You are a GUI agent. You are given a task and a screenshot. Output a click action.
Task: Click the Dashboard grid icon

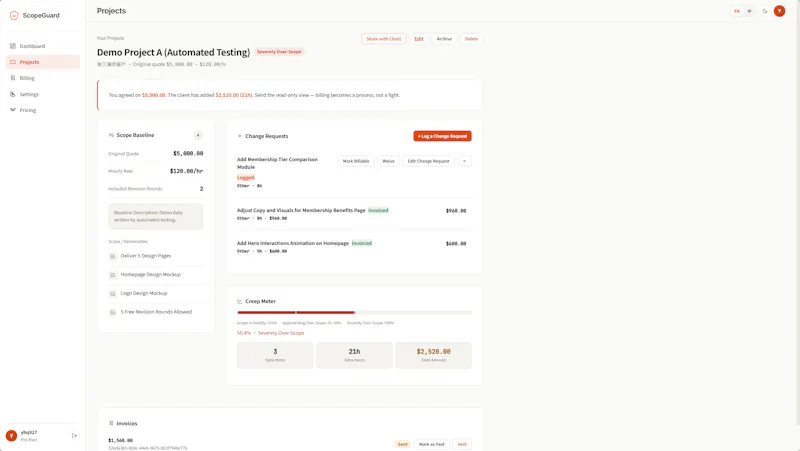[x=13, y=46]
